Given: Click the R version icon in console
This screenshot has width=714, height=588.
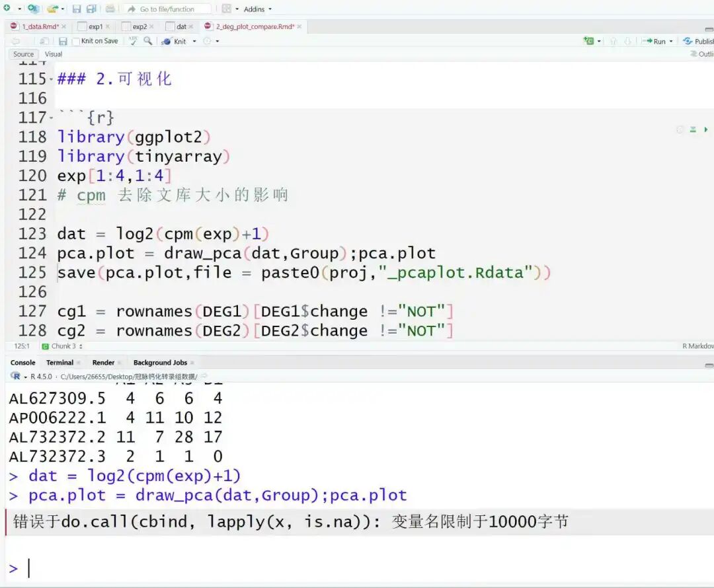Looking at the screenshot, I should [15, 377].
